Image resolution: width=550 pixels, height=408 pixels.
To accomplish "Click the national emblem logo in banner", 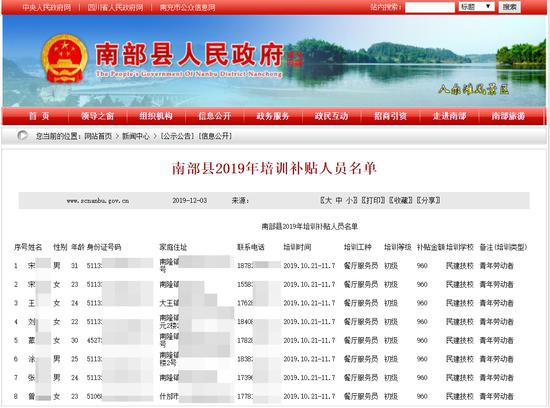I will tap(64, 58).
